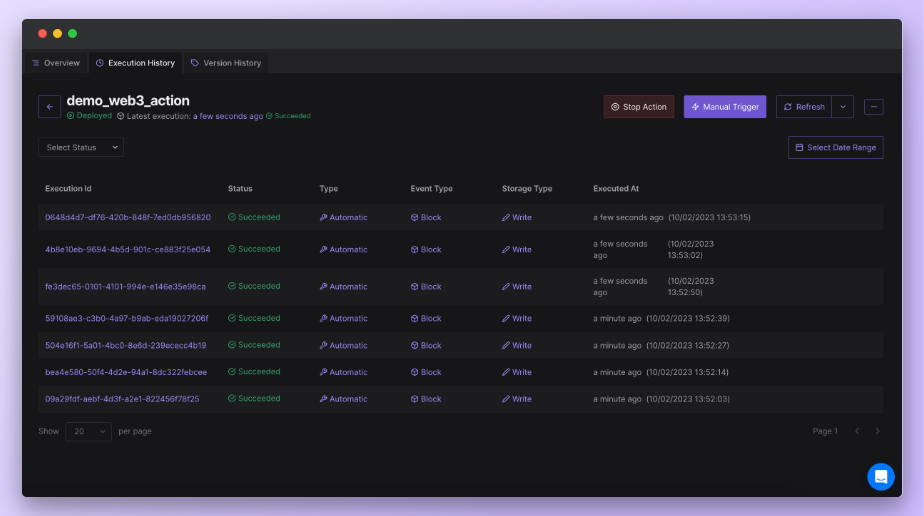Open the Overview tab

pos(56,63)
